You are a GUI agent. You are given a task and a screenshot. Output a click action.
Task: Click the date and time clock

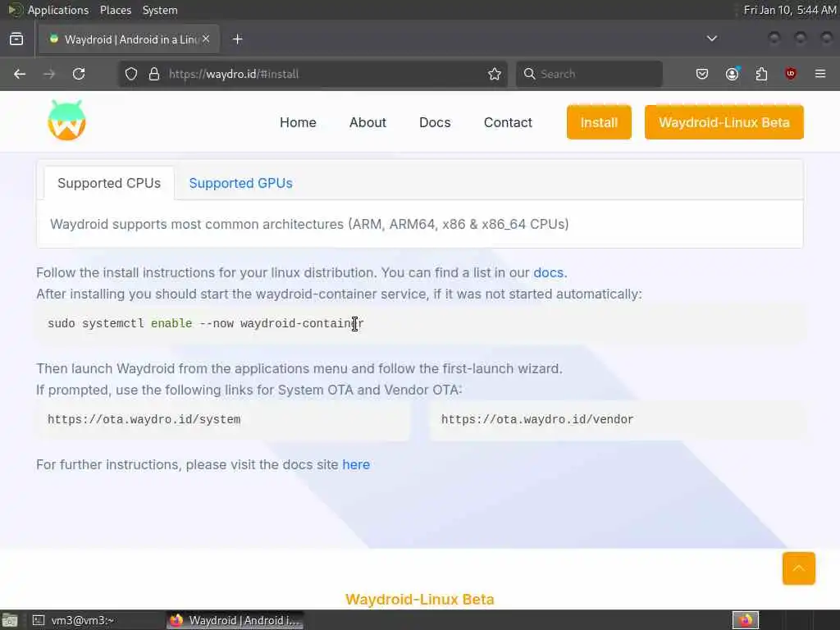(x=790, y=10)
